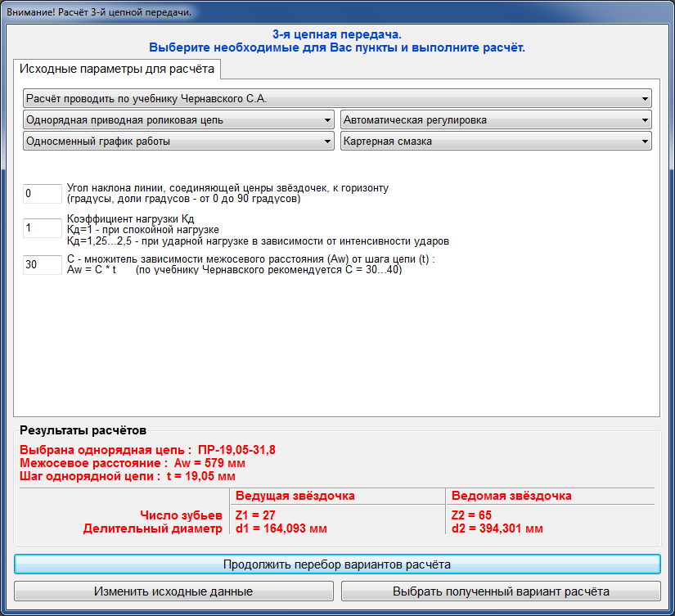675x616 pixels.
Task: Click the Aw = 579 мм value
Action: point(209,463)
